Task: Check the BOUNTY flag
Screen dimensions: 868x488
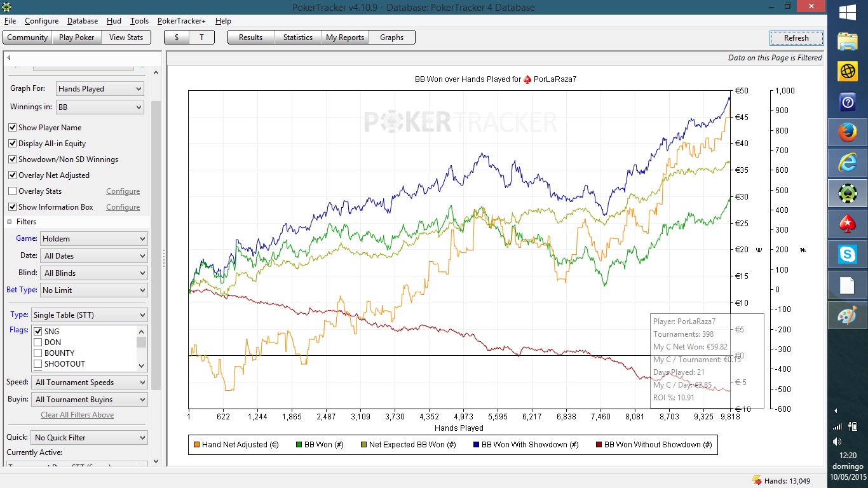Action: (38, 353)
